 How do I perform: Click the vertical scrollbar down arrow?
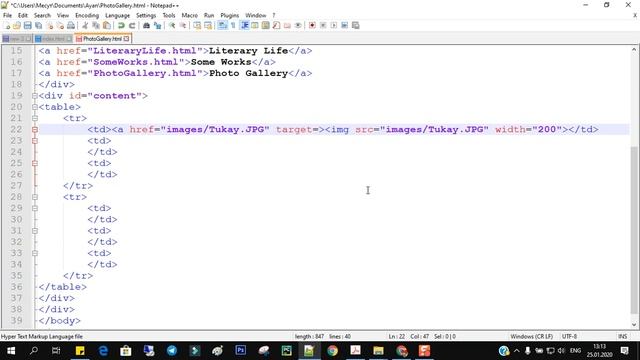coord(634,325)
